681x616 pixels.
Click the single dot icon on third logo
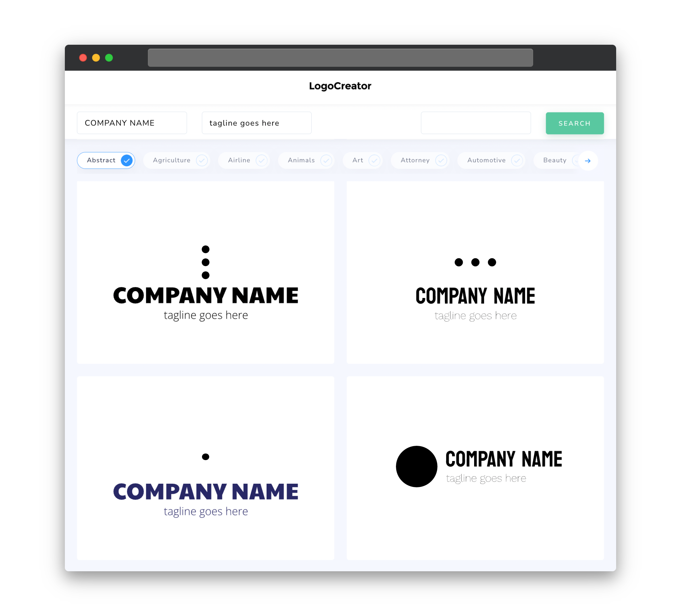click(205, 456)
